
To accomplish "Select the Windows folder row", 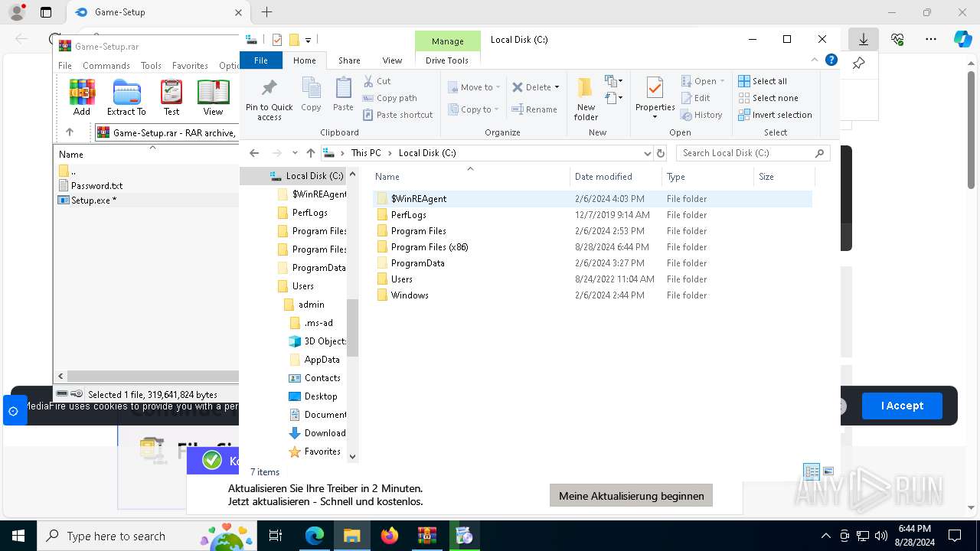I will pyautogui.click(x=593, y=295).
